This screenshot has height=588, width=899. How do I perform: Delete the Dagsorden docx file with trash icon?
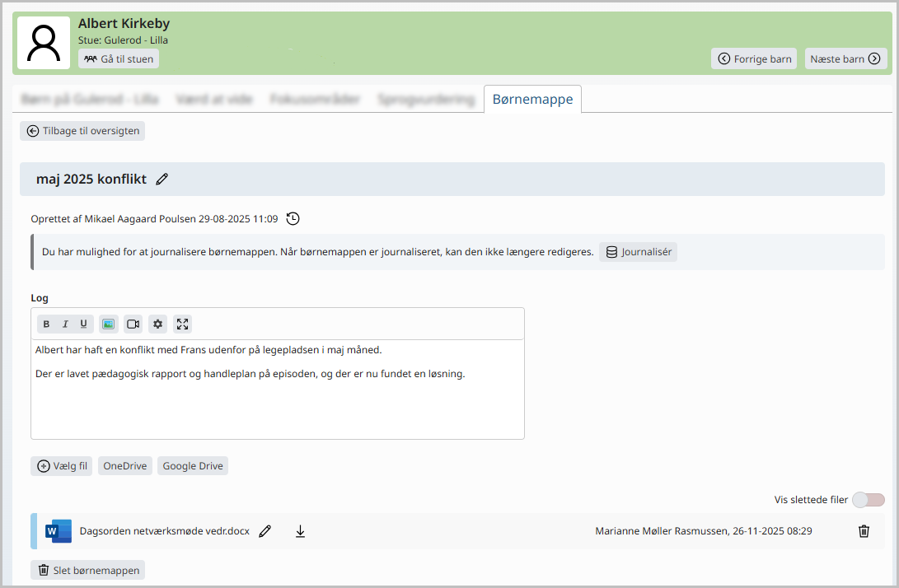click(x=864, y=531)
